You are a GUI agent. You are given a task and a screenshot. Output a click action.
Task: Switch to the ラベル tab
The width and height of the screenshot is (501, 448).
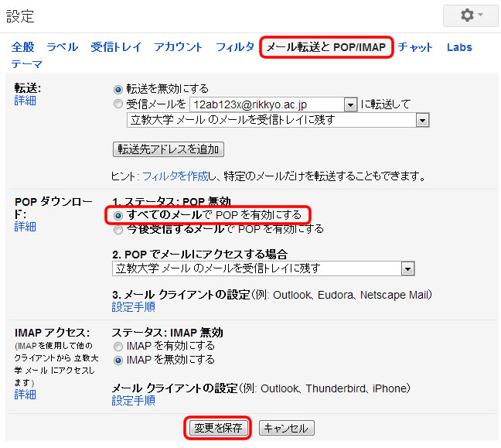click(x=63, y=47)
